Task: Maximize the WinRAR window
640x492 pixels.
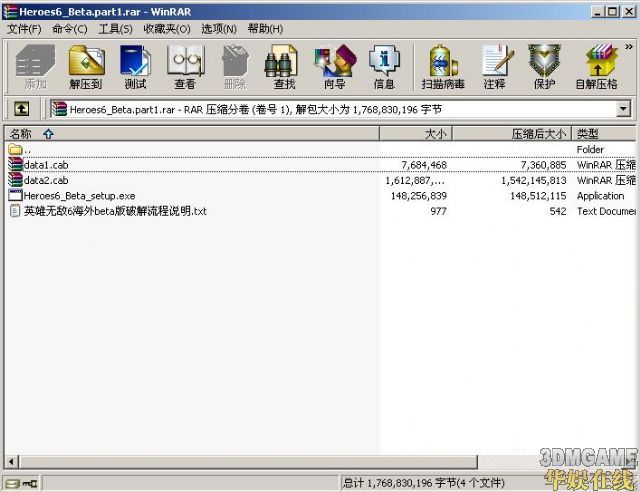Action: coord(613,11)
